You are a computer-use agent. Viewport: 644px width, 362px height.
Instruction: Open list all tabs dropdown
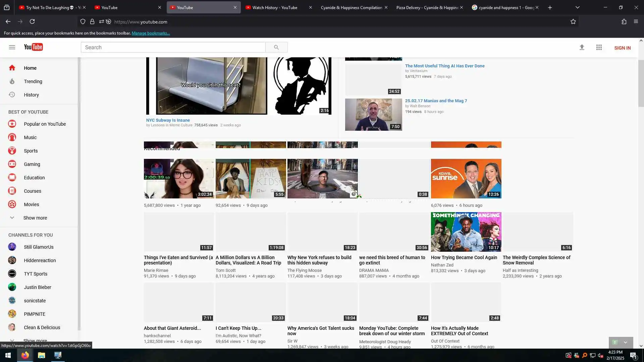pyautogui.click(x=578, y=7)
